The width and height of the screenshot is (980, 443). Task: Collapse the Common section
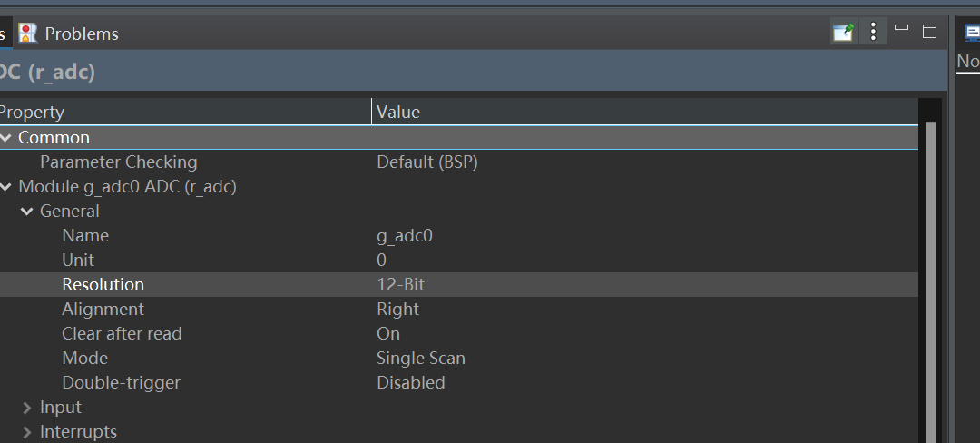6,137
